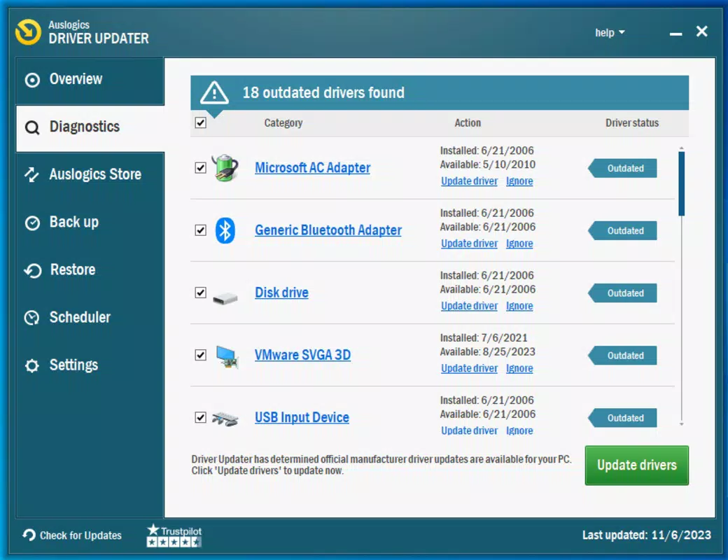Click the Back up checkmark circle icon

tap(32, 223)
